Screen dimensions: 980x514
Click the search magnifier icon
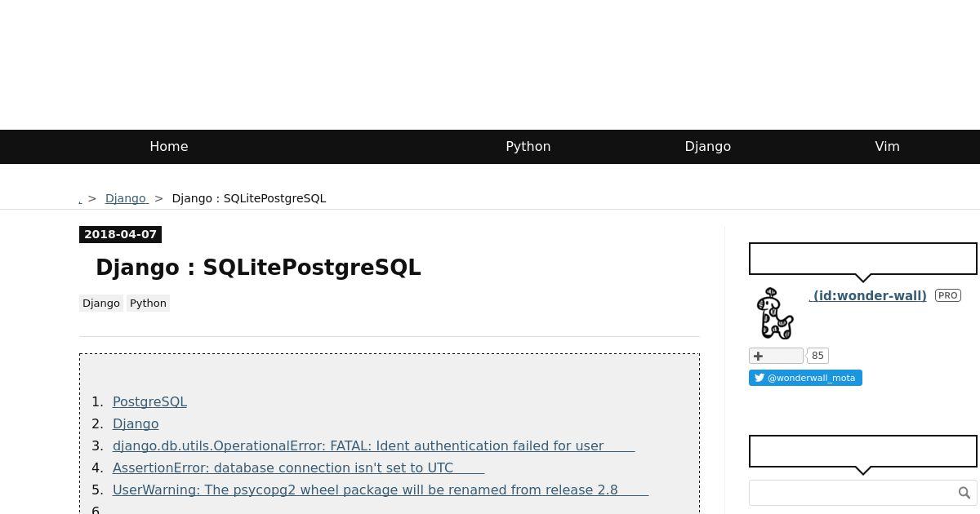(x=964, y=493)
